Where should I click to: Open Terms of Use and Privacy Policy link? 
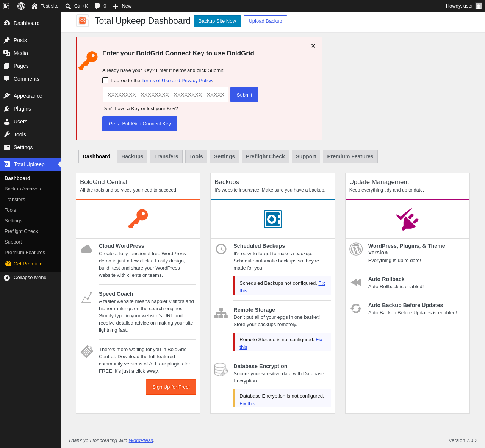click(x=177, y=81)
